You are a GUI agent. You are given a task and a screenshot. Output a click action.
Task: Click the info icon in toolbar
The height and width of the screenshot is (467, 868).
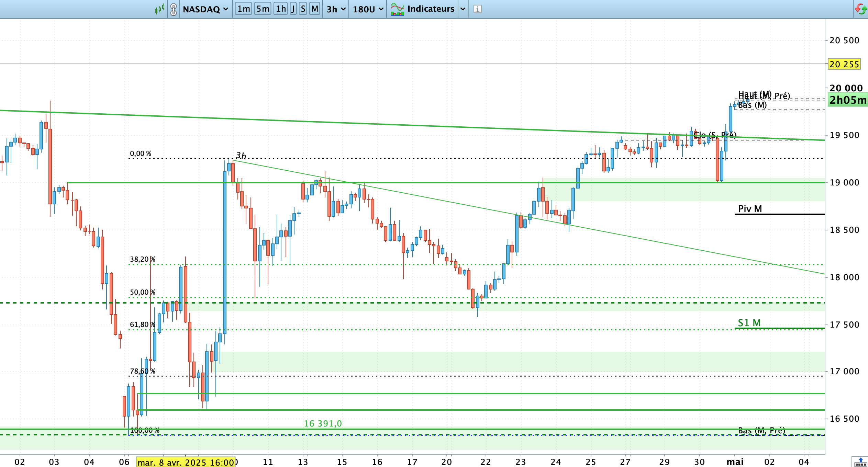click(477, 9)
